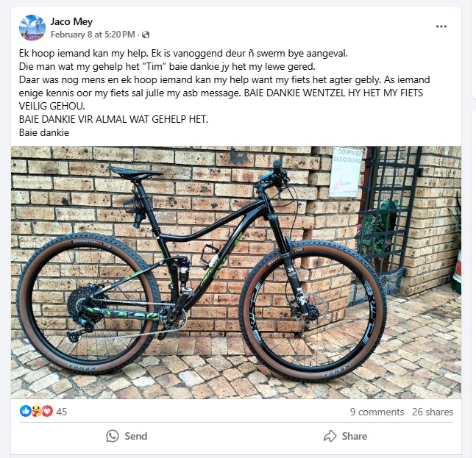Click the public globe audience icon
476x458 pixels.
pos(146,35)
